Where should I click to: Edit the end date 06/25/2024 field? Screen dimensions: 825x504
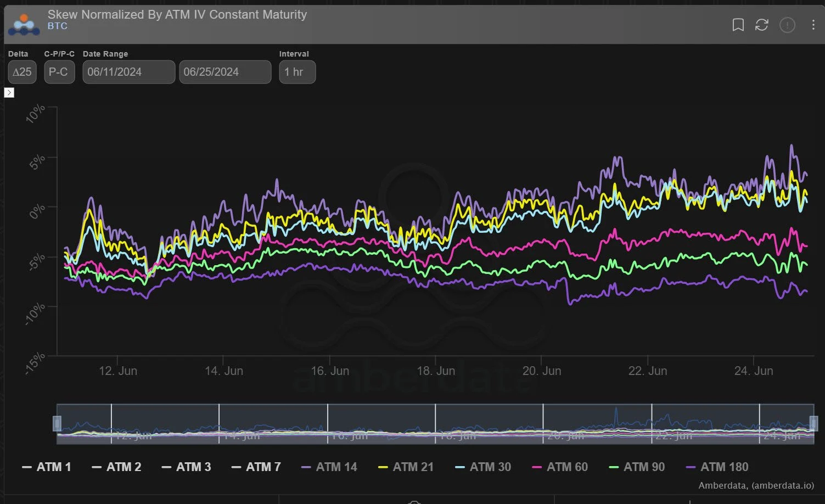(x=225, y=72)
